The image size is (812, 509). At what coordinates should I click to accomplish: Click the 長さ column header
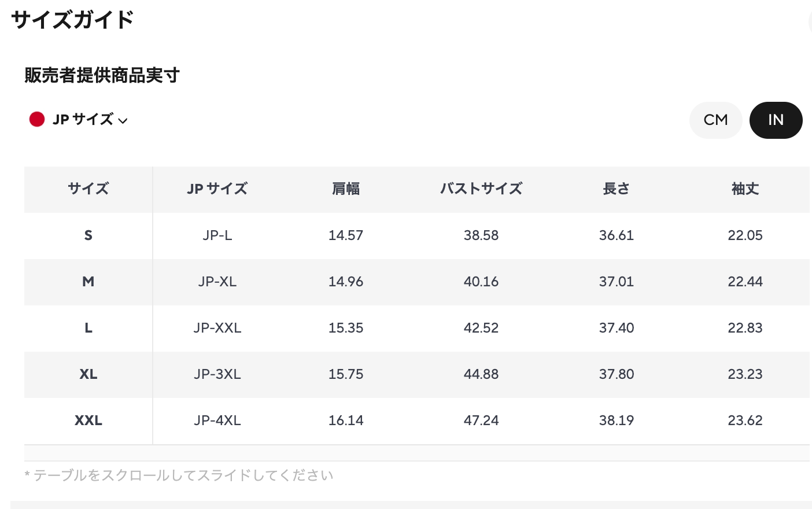[x=616, y=189]
